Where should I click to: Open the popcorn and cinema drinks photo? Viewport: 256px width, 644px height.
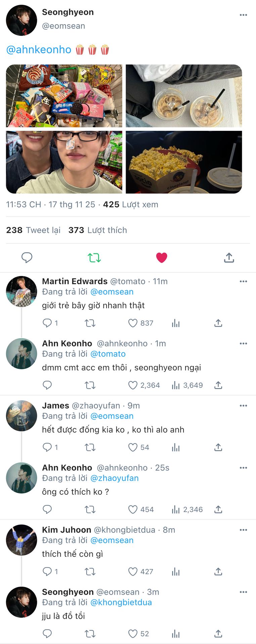click(184, 162)
